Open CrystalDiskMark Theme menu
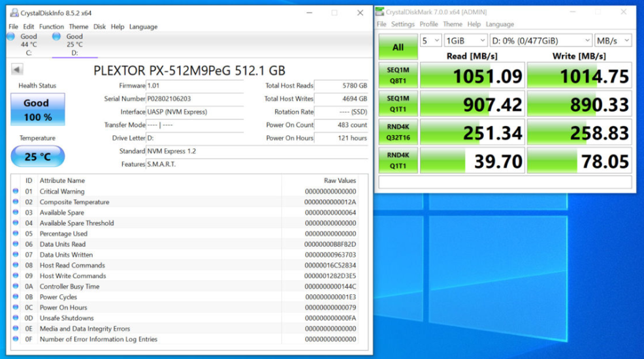The width and height of the screenshot is (644, 359). (x=452, y=24)
